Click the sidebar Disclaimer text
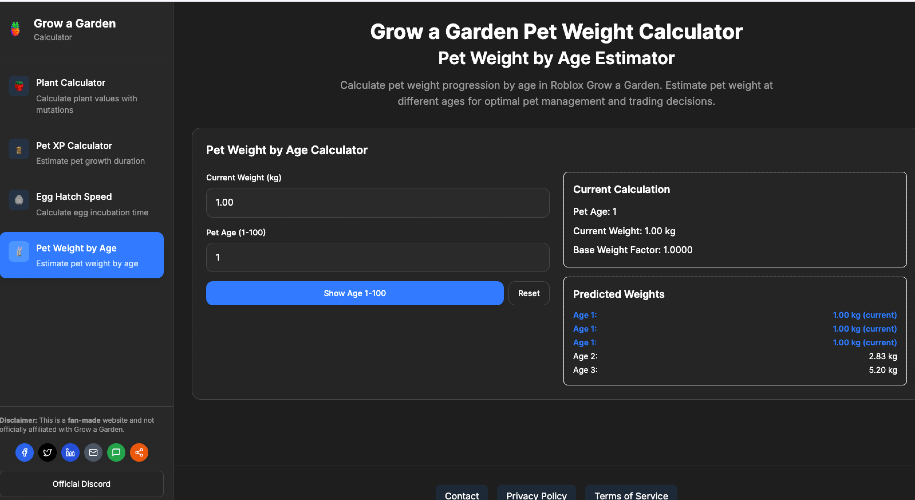 78,425
